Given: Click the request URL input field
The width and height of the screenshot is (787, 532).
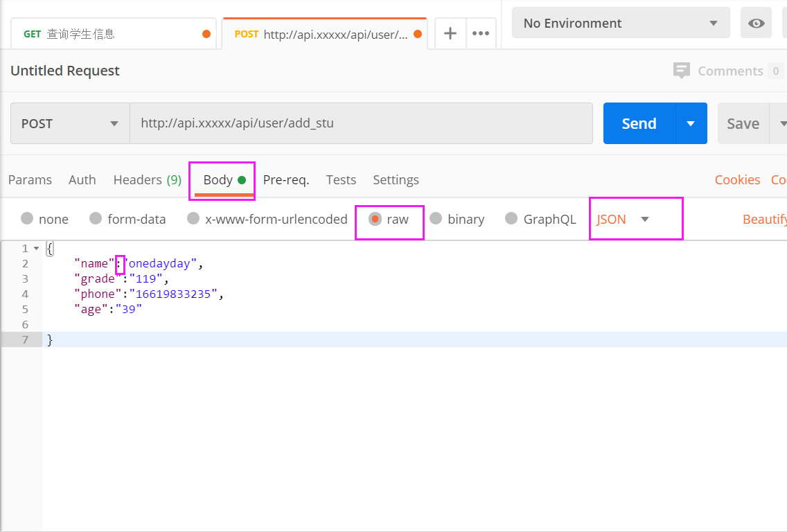Looking at the screenshot, I should click(360, 123).
